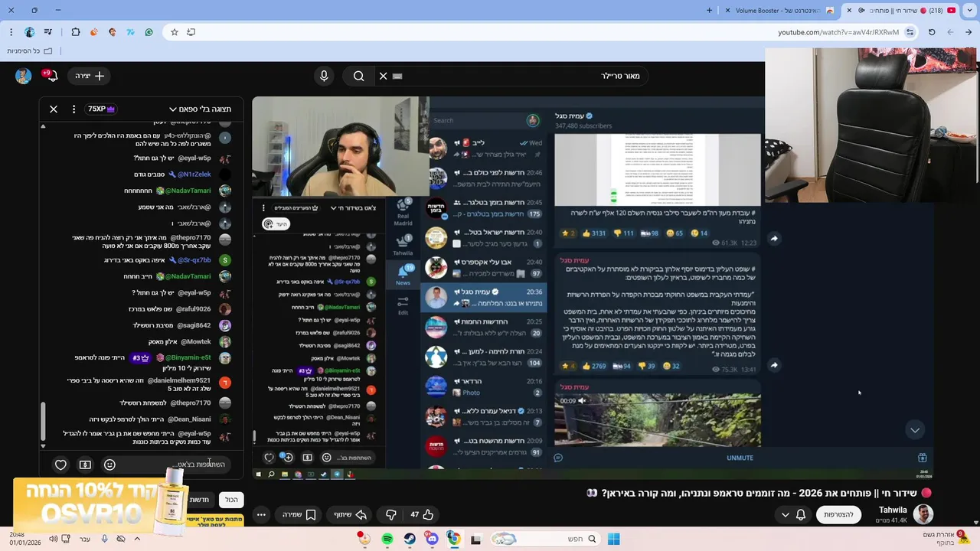Click the Windows Start button
This screenshot has width=980, height=551.
(x=613, y=540)
